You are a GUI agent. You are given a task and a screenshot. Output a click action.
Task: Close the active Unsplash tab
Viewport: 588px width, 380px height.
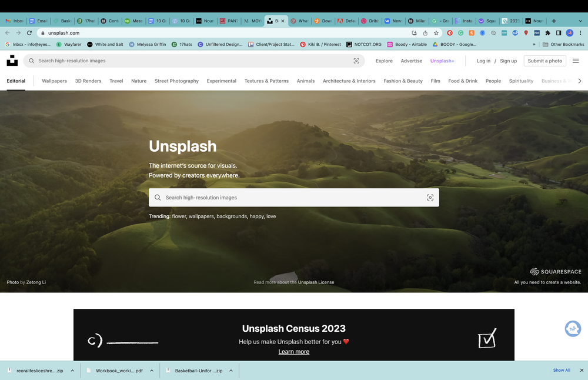[x=283, y=21]
